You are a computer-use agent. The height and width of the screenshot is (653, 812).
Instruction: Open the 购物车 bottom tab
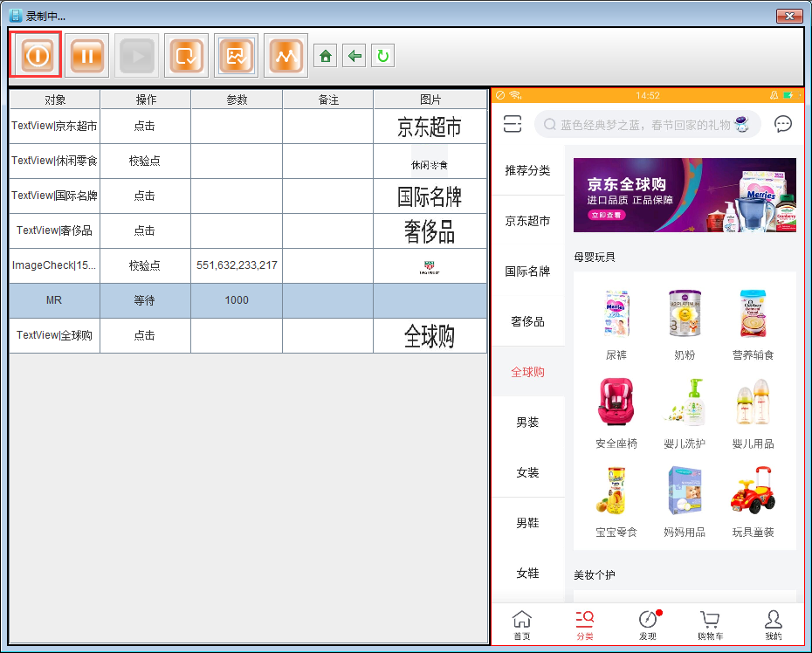(710, 625)
